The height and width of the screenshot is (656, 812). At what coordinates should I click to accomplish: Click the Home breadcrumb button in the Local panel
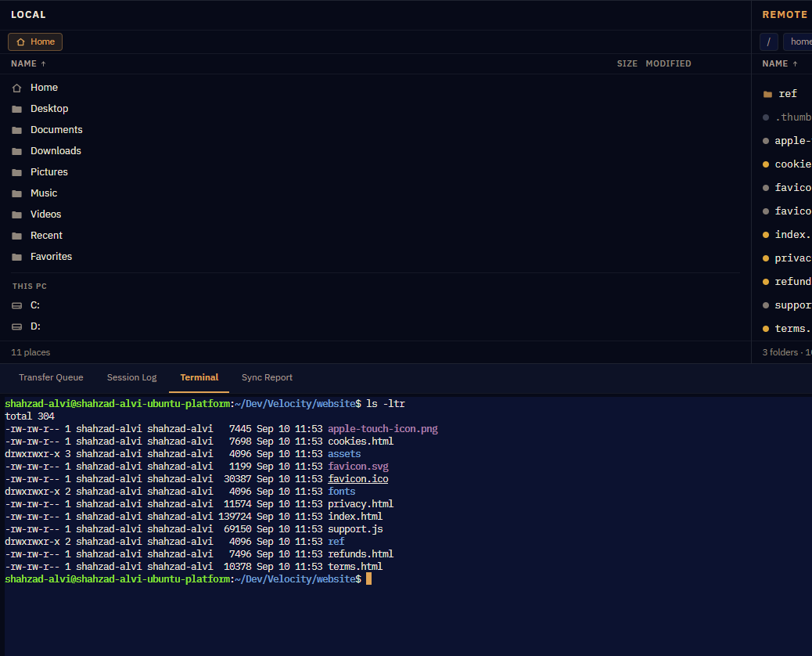pyautogui.click(x=35, y=42)
